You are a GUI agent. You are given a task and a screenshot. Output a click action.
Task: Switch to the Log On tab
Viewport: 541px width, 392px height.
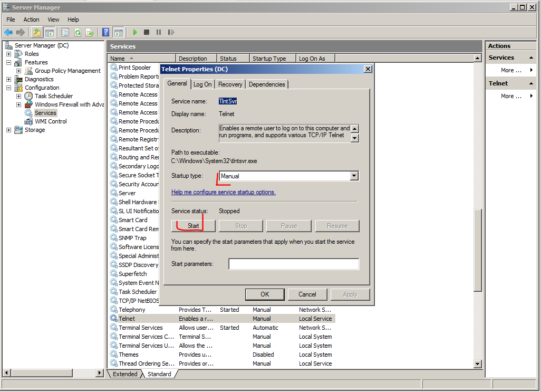(202, 84)
